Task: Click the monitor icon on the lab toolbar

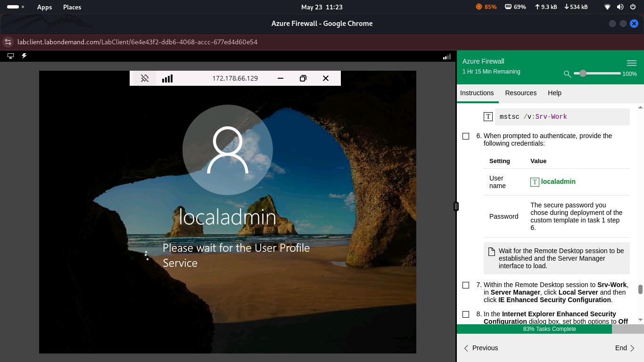Action: coord(10,56)
